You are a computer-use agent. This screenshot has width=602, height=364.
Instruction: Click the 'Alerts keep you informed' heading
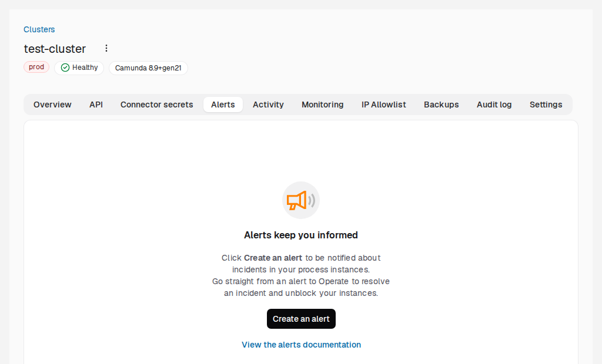(x=301, y=235)
